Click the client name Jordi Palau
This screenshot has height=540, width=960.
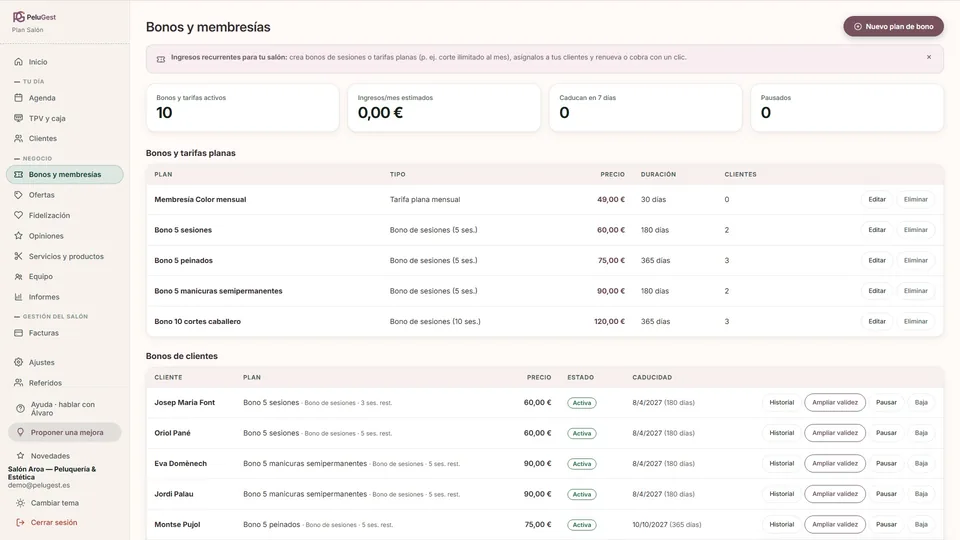(174, 494)
